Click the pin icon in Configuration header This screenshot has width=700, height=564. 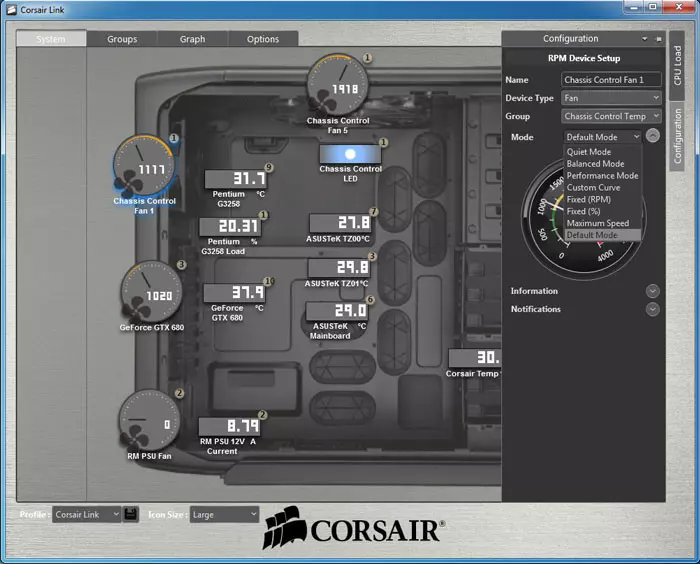click(x=658, y=39)
